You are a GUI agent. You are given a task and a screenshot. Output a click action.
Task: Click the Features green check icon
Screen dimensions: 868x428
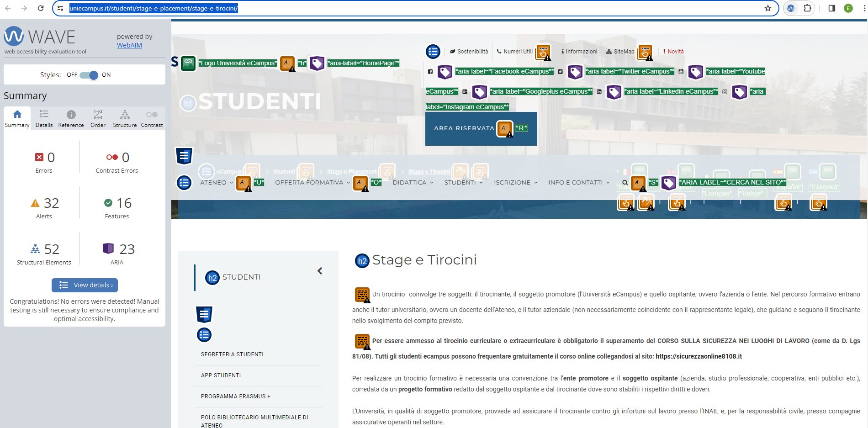pos(108,203)
